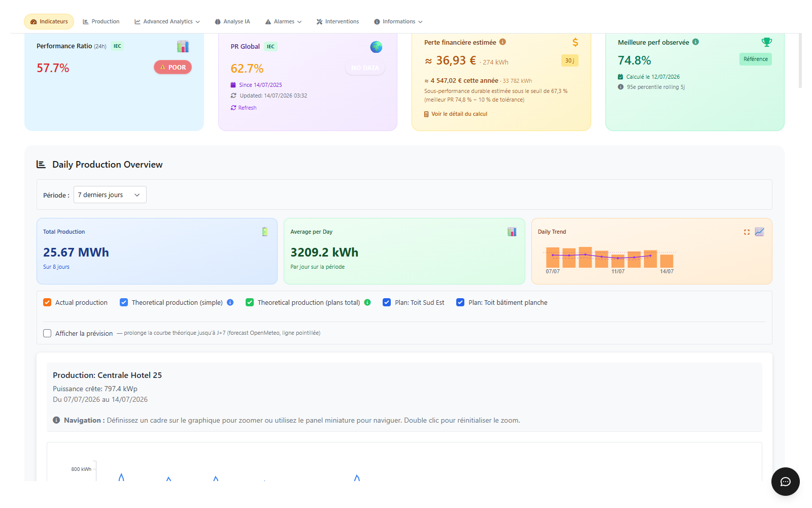Click the 3209.2 kWh average value

(324, 252)
